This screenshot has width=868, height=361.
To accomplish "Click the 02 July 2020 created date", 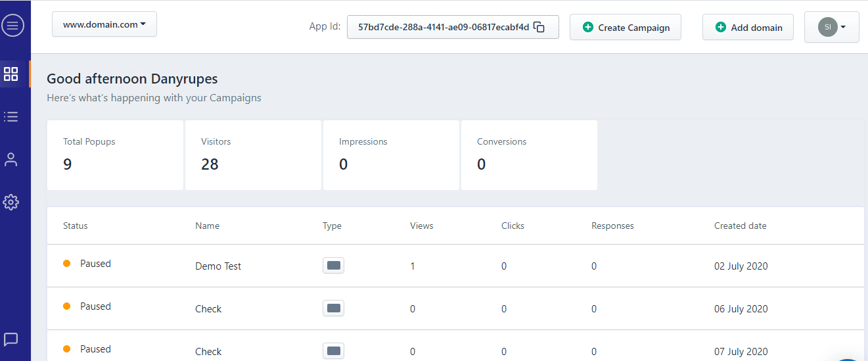I will click(741, 266).
